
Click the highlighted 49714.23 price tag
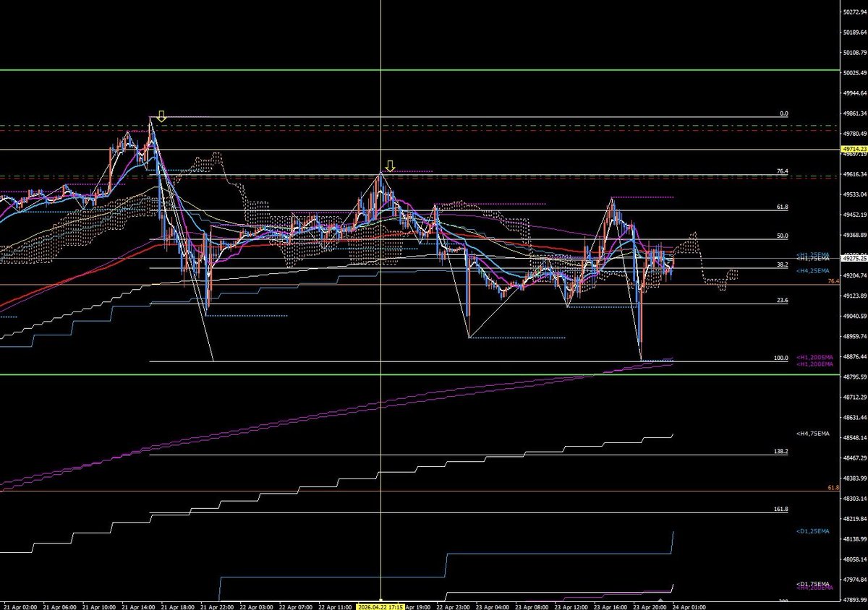(x=854, y=148)
